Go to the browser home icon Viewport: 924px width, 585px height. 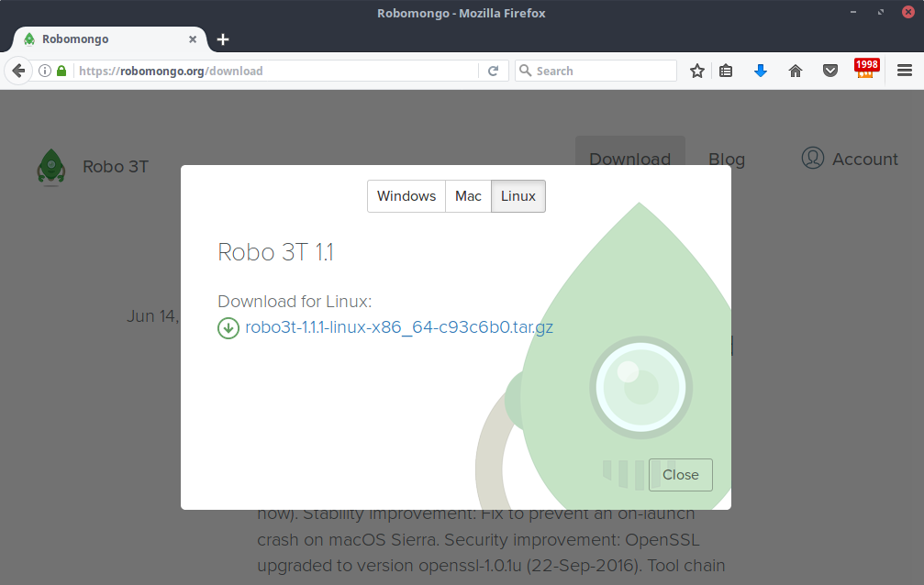(796, 71)
